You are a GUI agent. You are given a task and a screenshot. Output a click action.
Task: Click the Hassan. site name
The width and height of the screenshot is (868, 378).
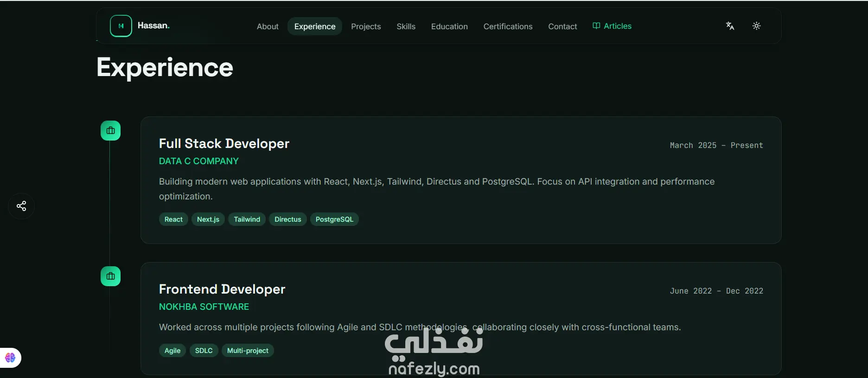153,26
